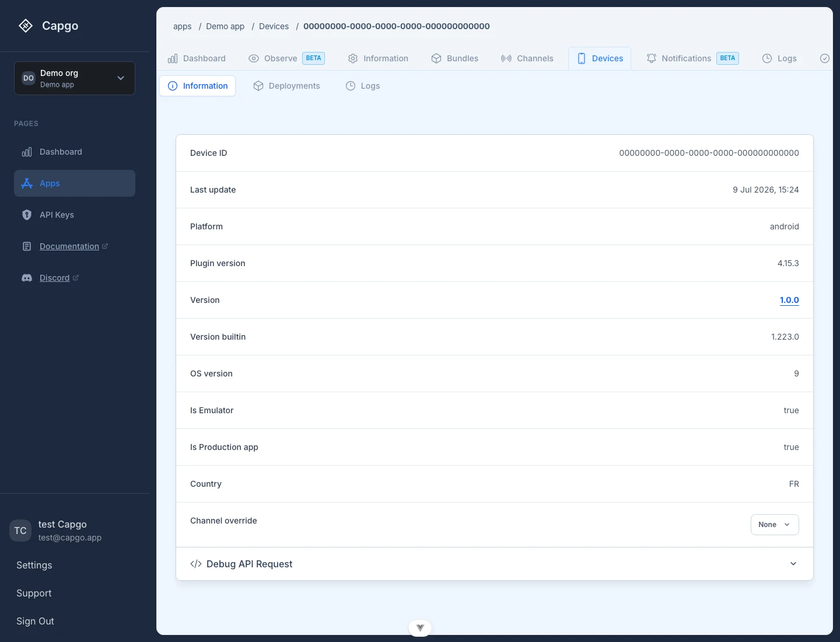Click the floating button at page bottom

pos(420,628)
